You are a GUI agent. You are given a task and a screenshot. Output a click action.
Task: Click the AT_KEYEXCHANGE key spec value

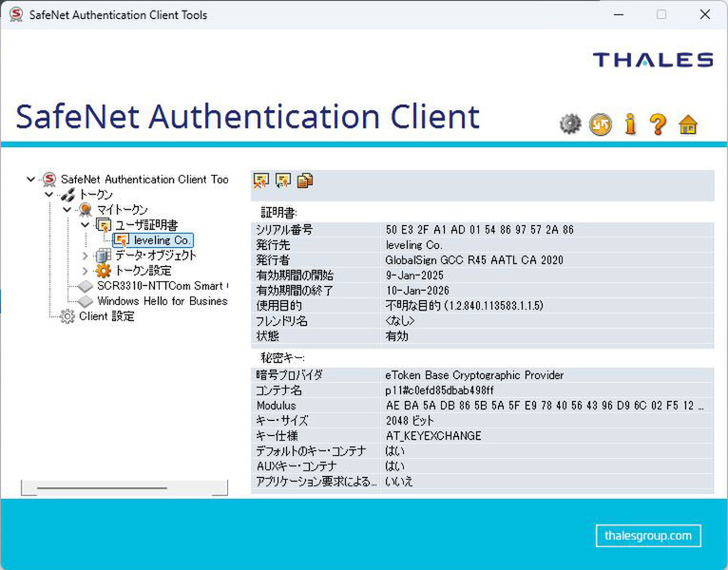click(x=433, y=436)
